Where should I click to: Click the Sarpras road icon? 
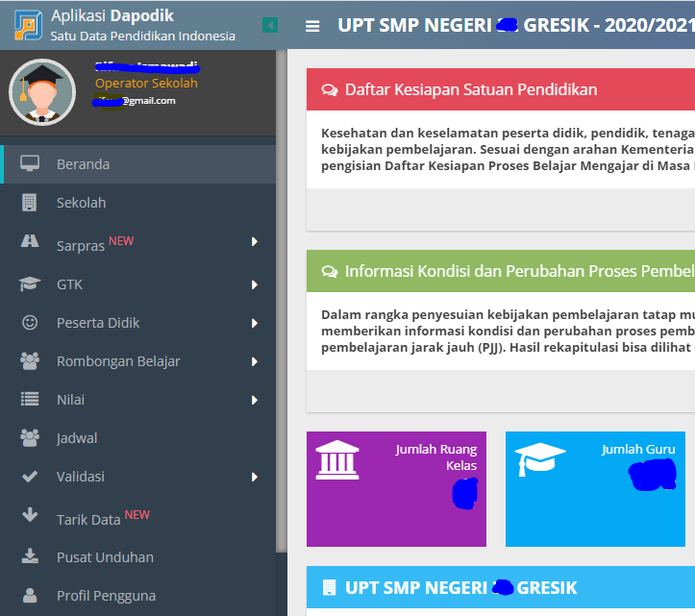pyautogui.click(x=30, y=241)
